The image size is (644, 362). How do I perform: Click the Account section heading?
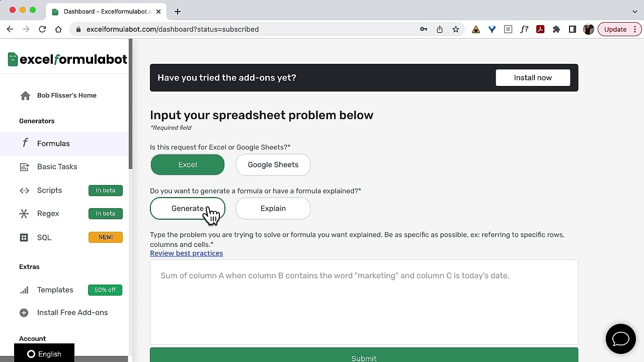click(33, 339)
